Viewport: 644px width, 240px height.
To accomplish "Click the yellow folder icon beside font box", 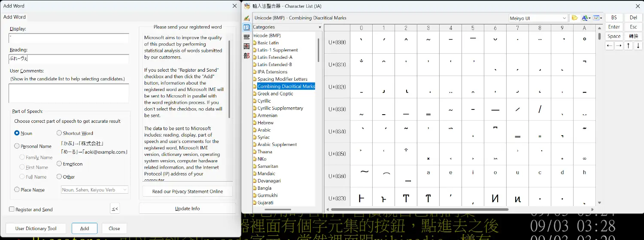I will tap(574, 18).
